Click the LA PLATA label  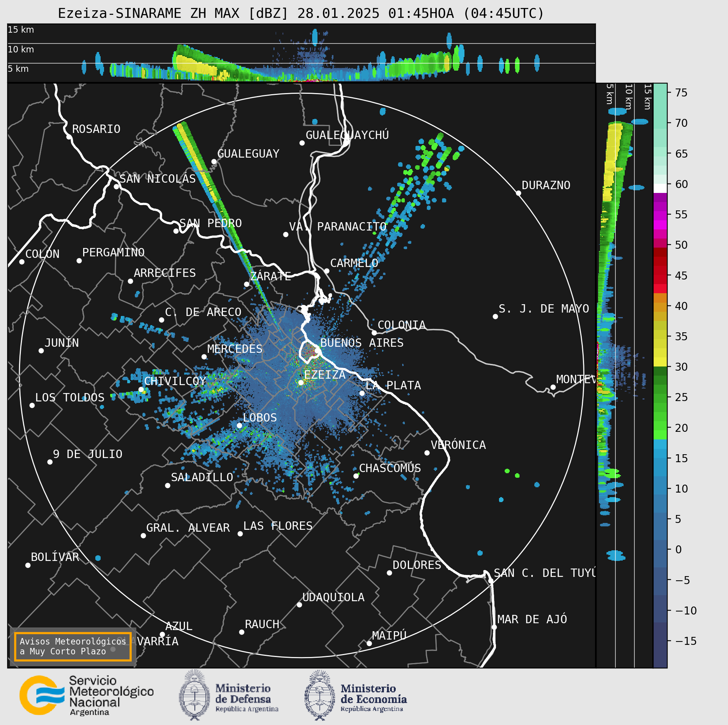pos(393,385)
